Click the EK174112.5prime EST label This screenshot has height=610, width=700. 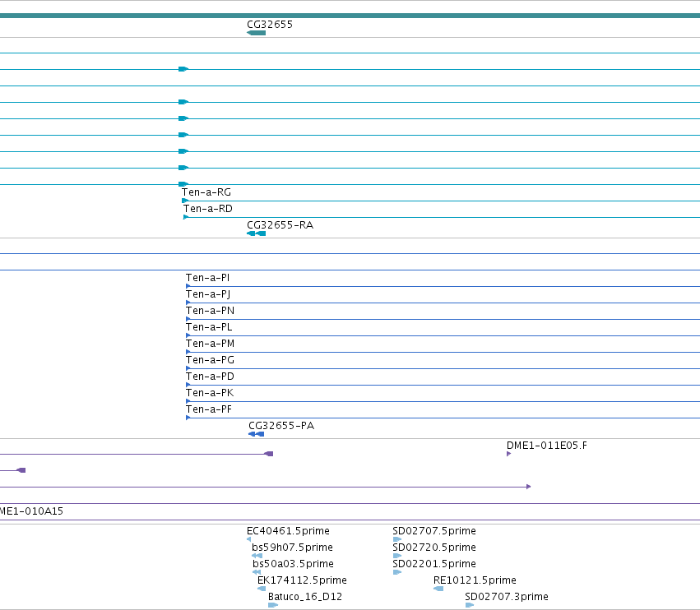click(x=302, y=580)
